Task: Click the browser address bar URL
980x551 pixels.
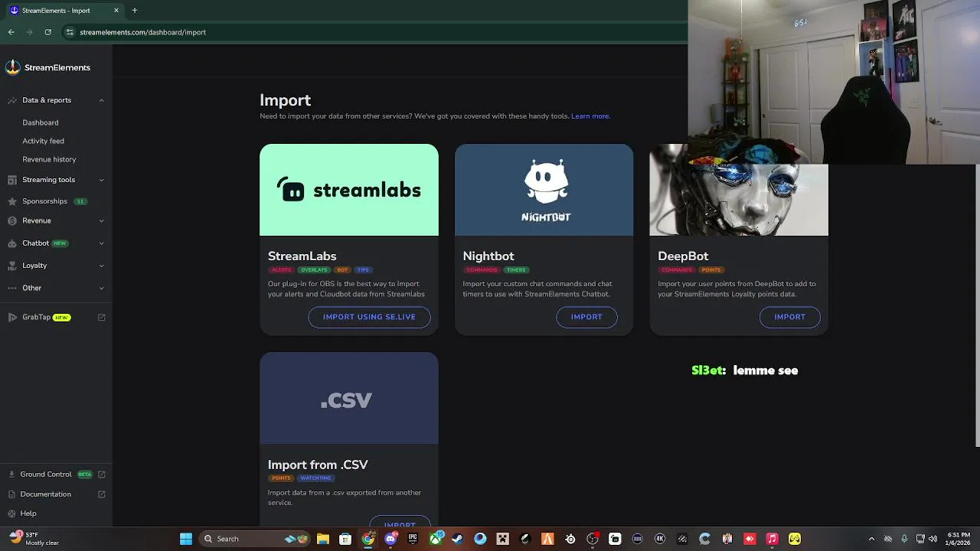Action: [x=142, y=32]
